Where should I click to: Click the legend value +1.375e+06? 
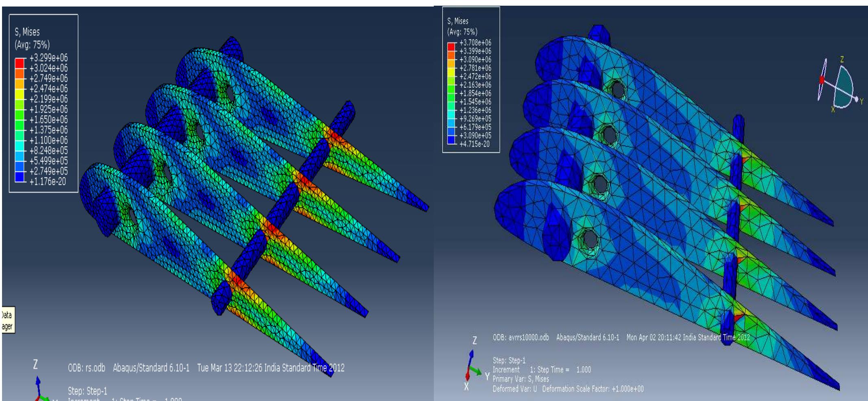tap(48, 130)
